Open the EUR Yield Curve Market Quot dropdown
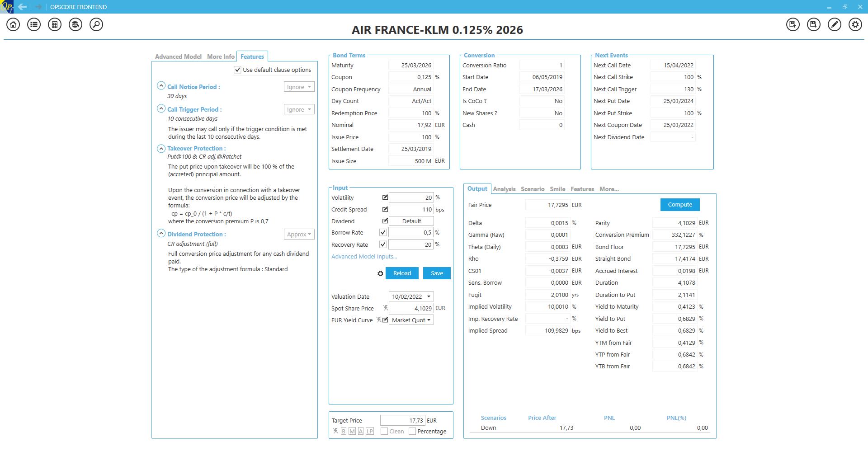The width and height of the screenshot is (868, 470). (x=411, y=320)
